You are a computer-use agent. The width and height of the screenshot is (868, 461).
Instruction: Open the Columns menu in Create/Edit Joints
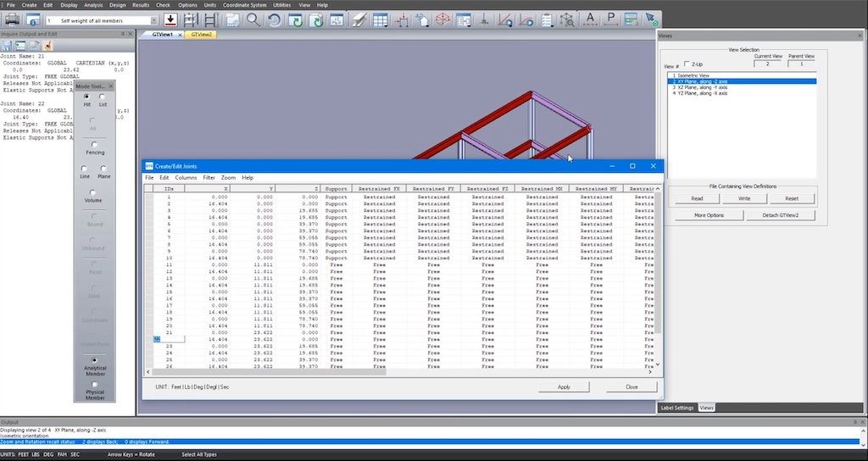coord(186,178)
